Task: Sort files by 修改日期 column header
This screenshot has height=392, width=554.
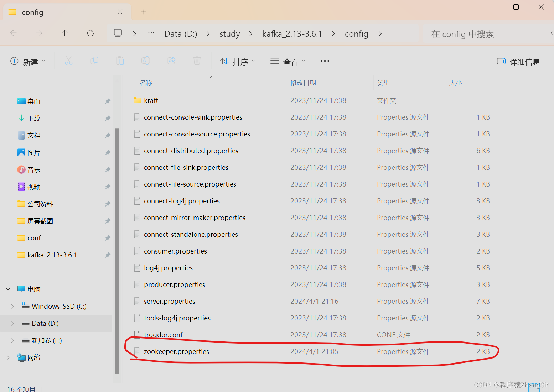Action: (303, 83)
